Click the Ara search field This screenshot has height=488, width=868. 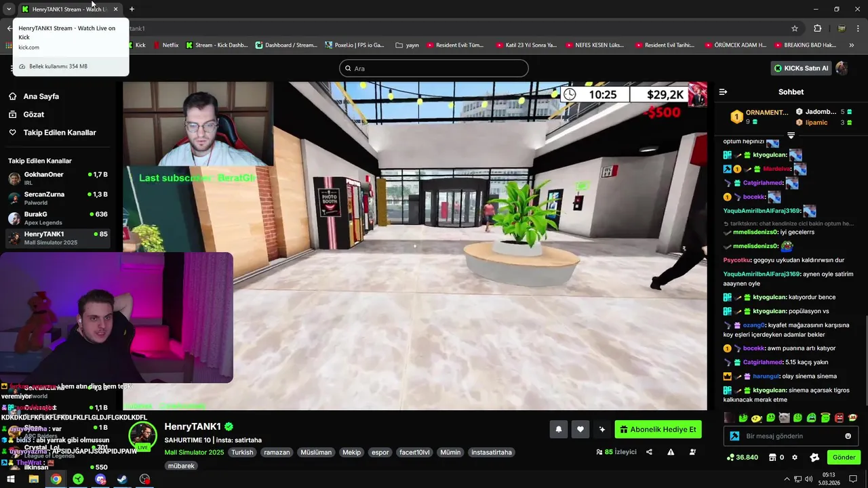pos(433,68)
